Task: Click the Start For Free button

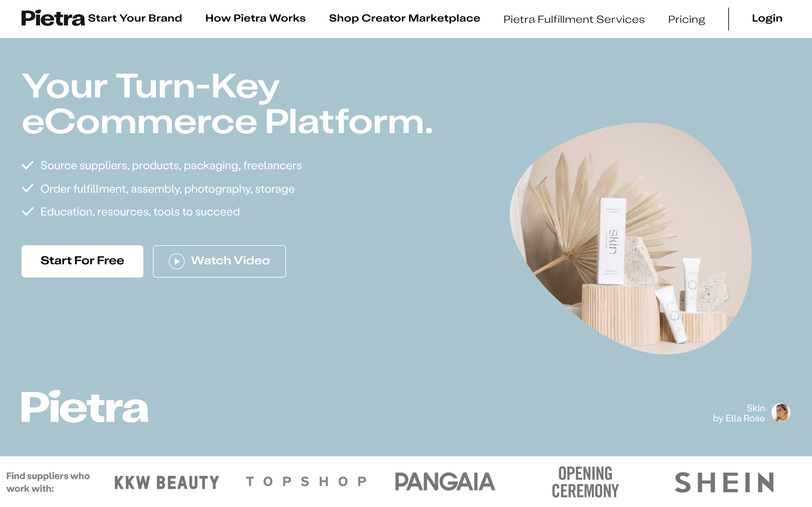Action: [82, 261]
